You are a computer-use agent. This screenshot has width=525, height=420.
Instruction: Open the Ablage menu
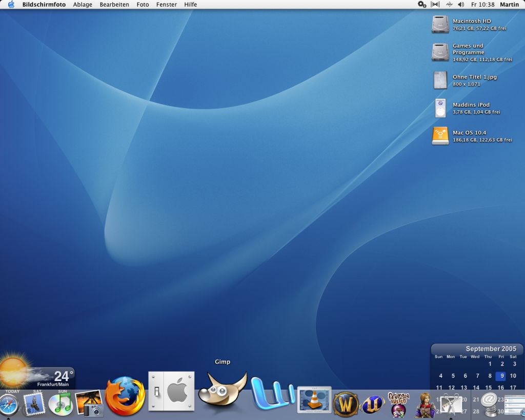tap(83, 4)
